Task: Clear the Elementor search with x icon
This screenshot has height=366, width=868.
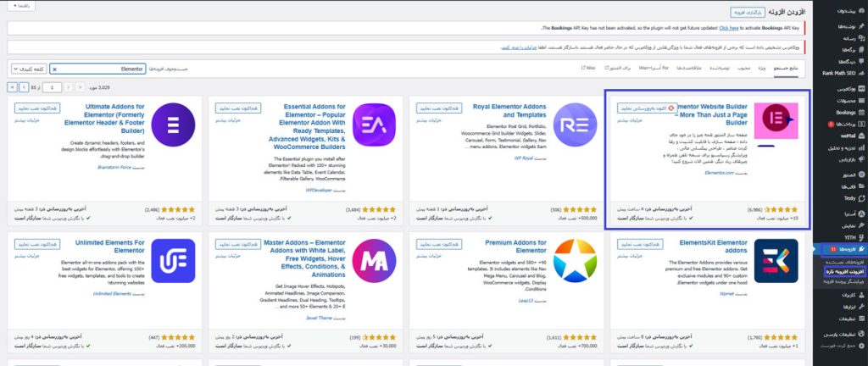Action: pyautogui.click(x=54, y=69)
